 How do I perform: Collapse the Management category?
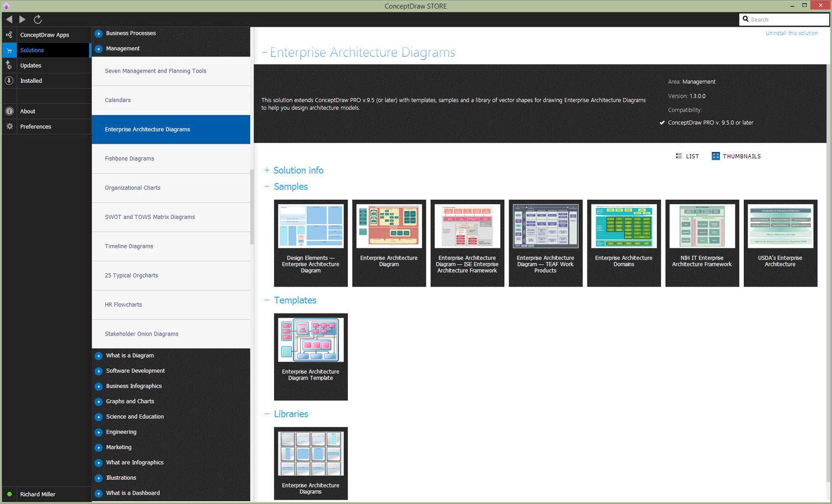click(x=99, y=49)
